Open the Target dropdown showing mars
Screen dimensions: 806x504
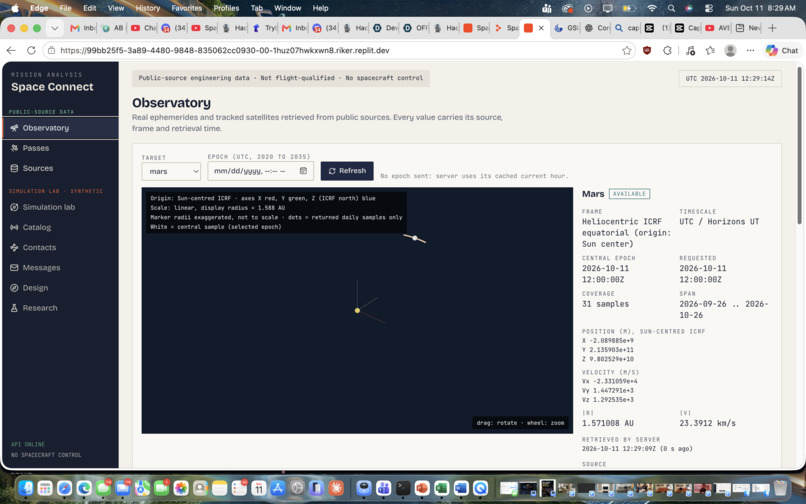[171, 171]
